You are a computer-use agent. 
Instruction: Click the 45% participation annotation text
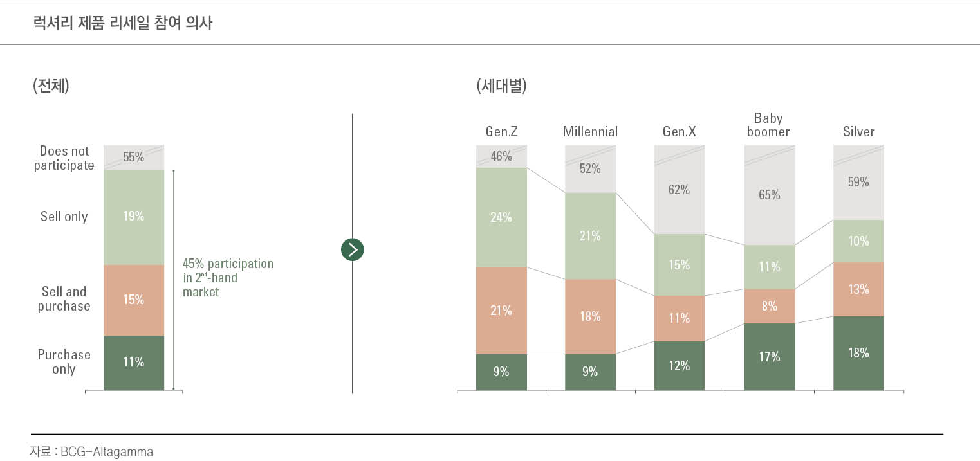tap(228, 278)
